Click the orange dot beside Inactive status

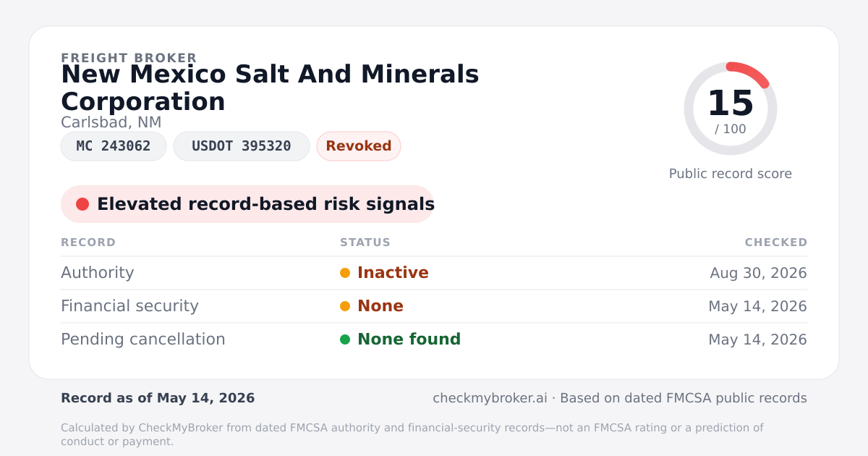click(x=345, y=273)
